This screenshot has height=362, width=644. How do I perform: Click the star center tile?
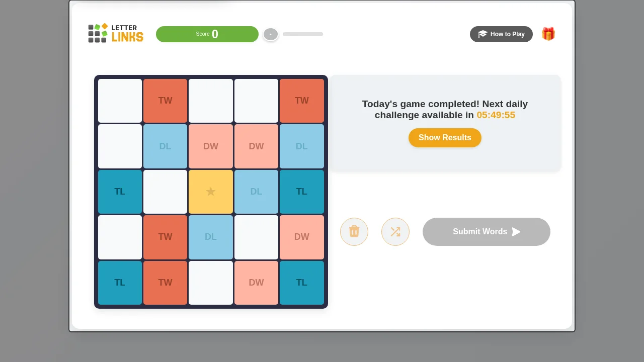coord(211,192)
